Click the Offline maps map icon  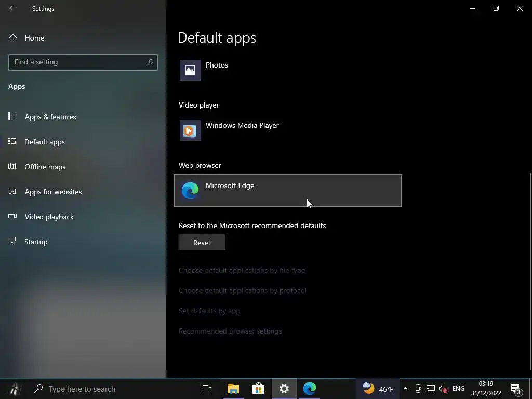pyautogui.click(x=12, y=166)
